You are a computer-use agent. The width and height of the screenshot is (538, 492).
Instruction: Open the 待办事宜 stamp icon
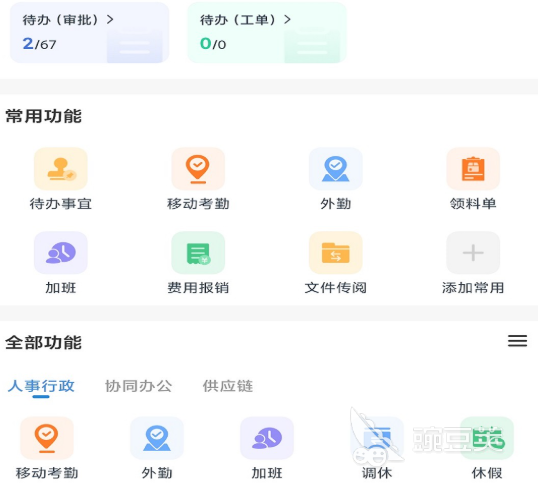click(x=61, y=169)
